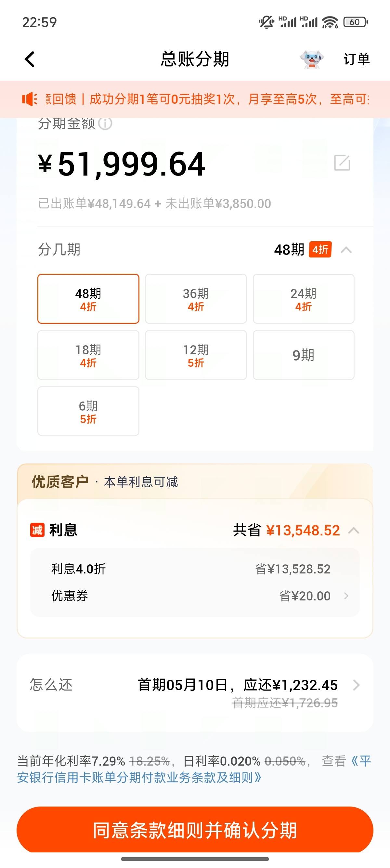Collapse the 利息 savings details chevron

[354, 531]
